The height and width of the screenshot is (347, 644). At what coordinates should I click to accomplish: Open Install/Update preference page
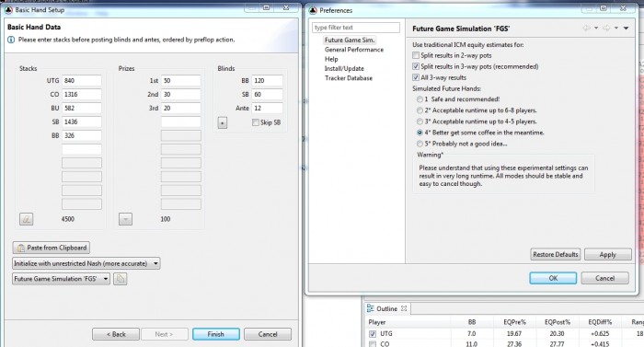[344, 69]
